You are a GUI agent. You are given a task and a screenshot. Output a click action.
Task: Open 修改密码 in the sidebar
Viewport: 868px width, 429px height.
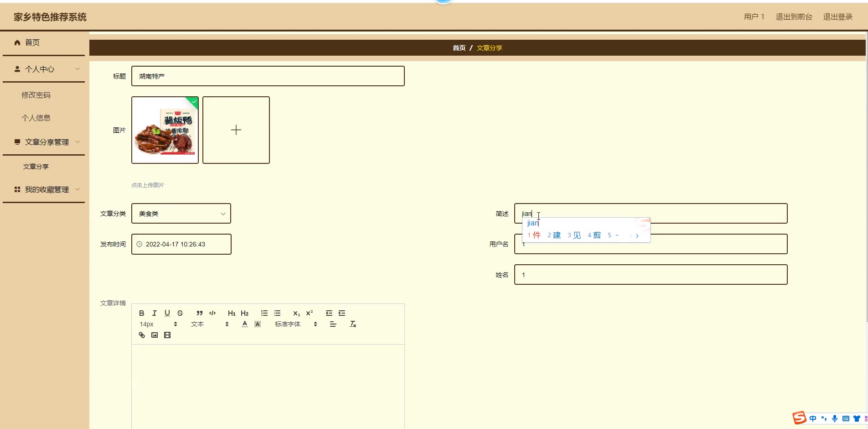36,95
